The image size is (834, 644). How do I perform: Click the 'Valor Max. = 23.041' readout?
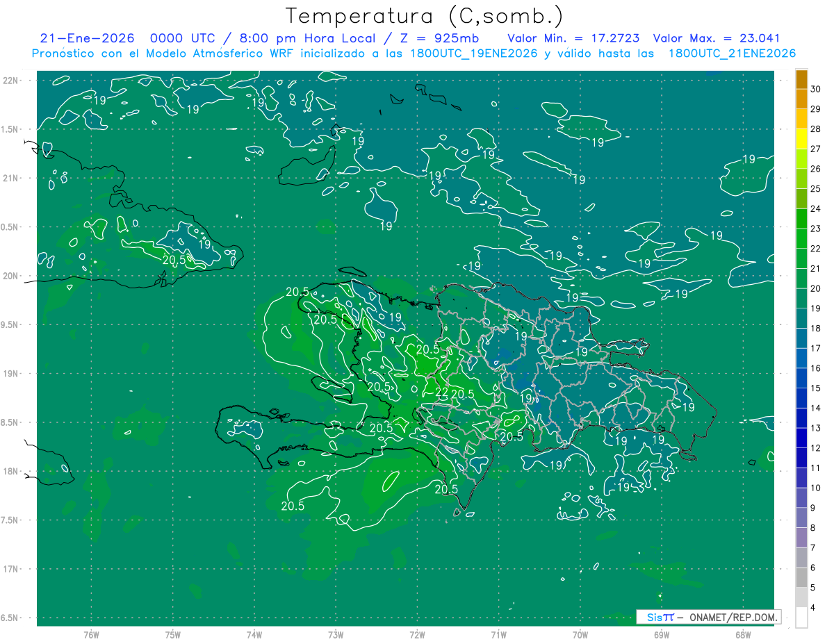(x=717, y=38)
